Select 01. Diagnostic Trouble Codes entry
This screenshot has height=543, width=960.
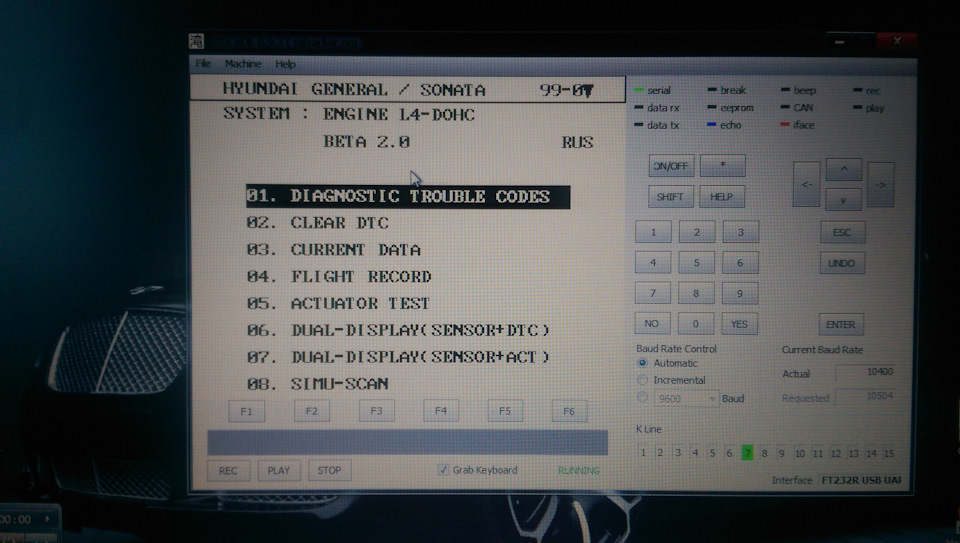click(x=408, y=197)
